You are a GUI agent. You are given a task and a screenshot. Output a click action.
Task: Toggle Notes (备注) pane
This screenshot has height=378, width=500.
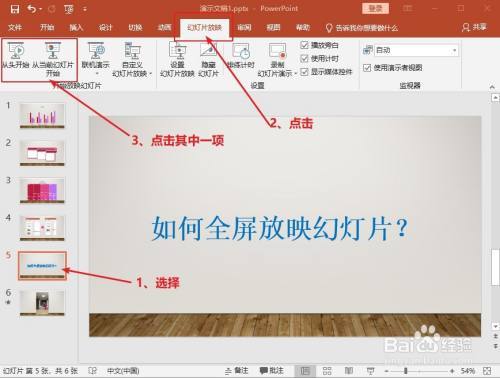point(237,371)
